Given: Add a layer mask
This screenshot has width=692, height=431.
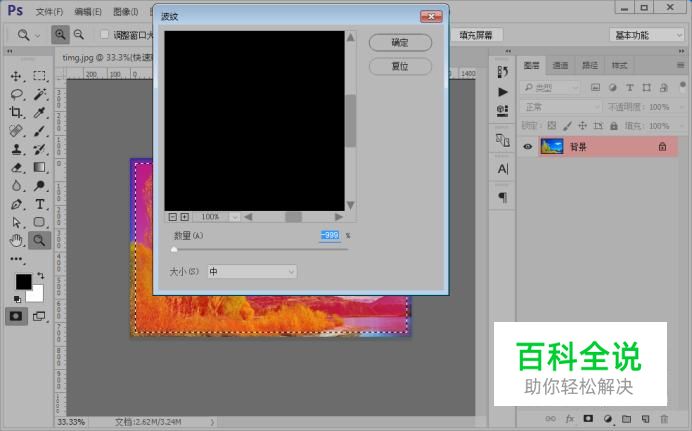Looking at the screenshot, I should point(588,419).
